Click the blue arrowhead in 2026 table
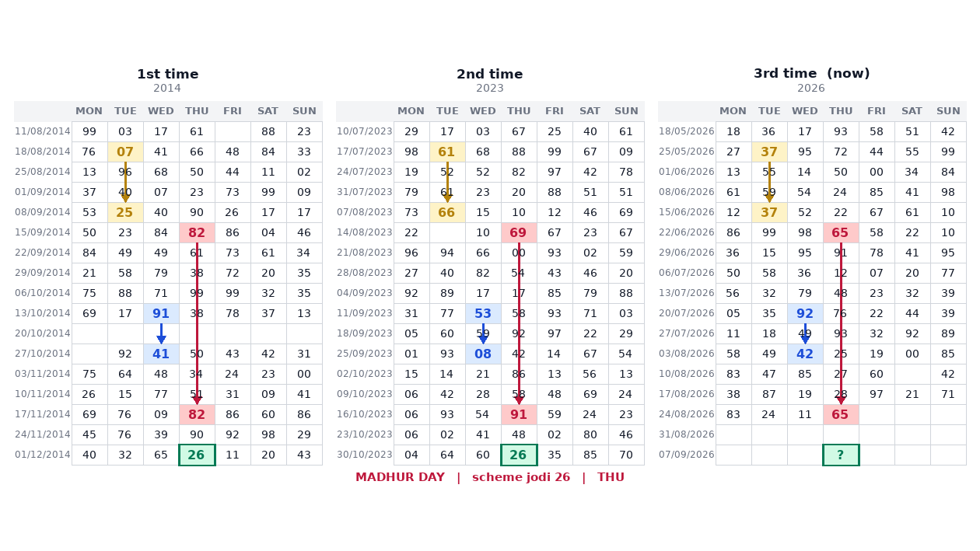980x551 pixels. 805,340
